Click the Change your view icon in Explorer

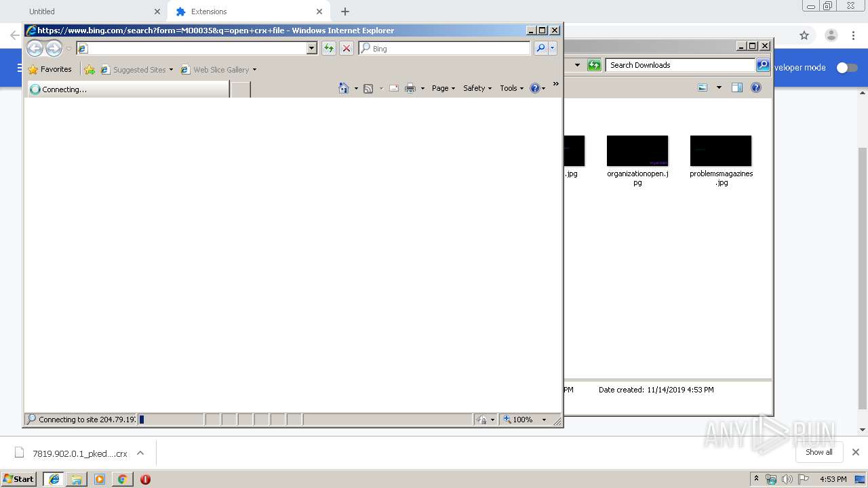pyautogui.click(x=703, y=87)
